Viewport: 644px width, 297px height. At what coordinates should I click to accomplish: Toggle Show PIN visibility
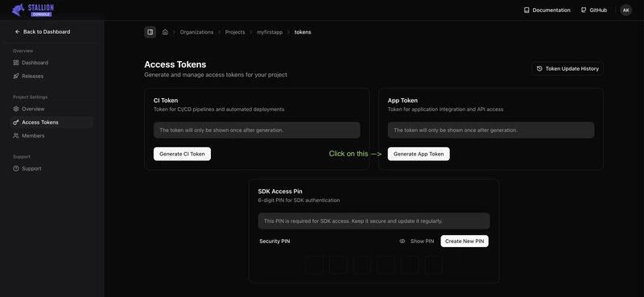tap(416, 241)
